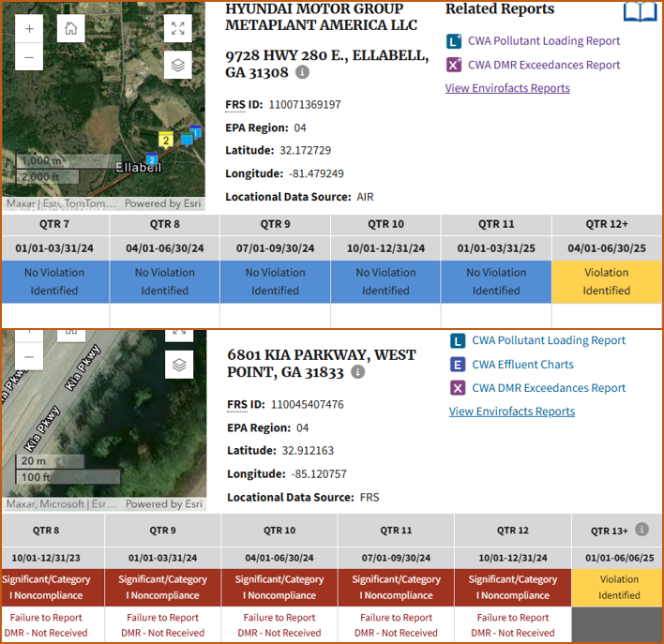Open layers menu on Kia Parkway map
Viewport: 664px width, 644px height.
pyautogui.click(x=179, y=365)
